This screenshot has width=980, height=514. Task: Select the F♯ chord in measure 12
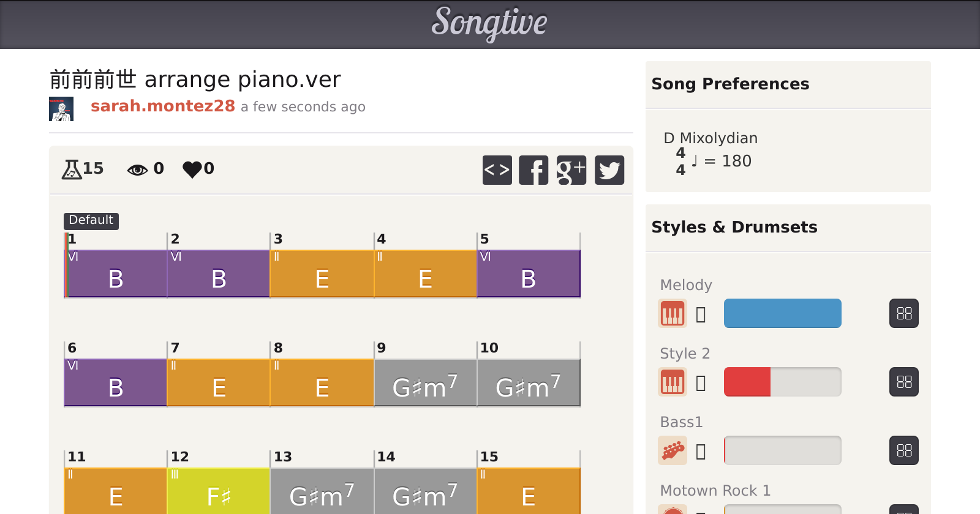point(219,491)
